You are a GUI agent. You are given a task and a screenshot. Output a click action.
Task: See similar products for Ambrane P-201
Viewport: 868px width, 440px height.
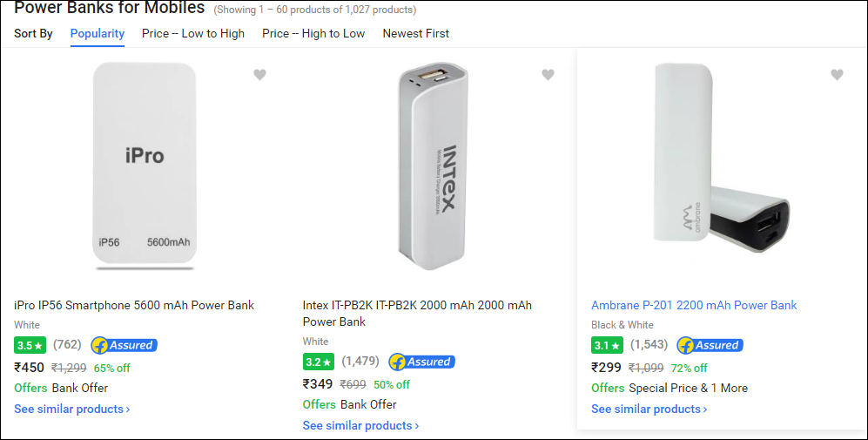tap(649, 409)
